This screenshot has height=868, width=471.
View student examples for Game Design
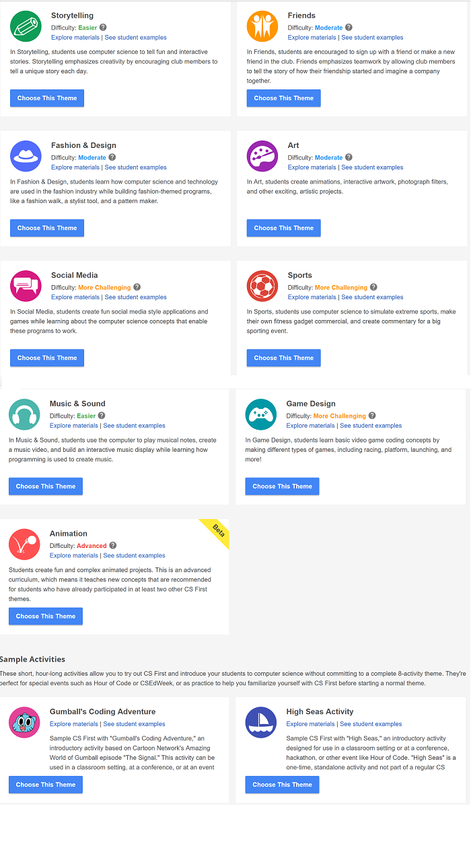click(x=372, y=426)
